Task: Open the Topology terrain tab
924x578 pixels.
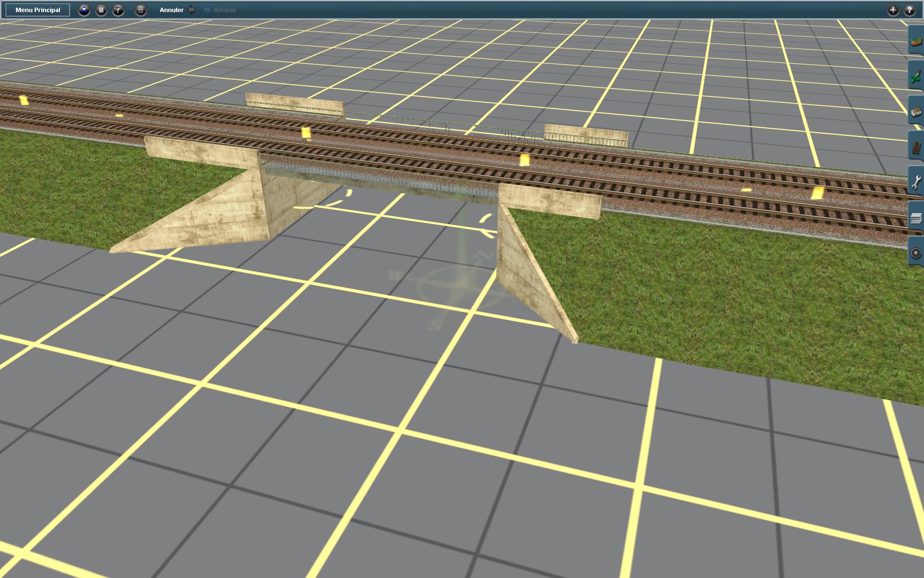Action: (916, 40)
